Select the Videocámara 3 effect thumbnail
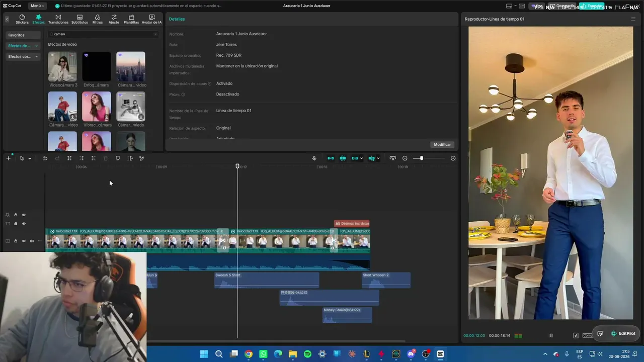The height and width of the screenshot is (362, 644). coord(62,66)
